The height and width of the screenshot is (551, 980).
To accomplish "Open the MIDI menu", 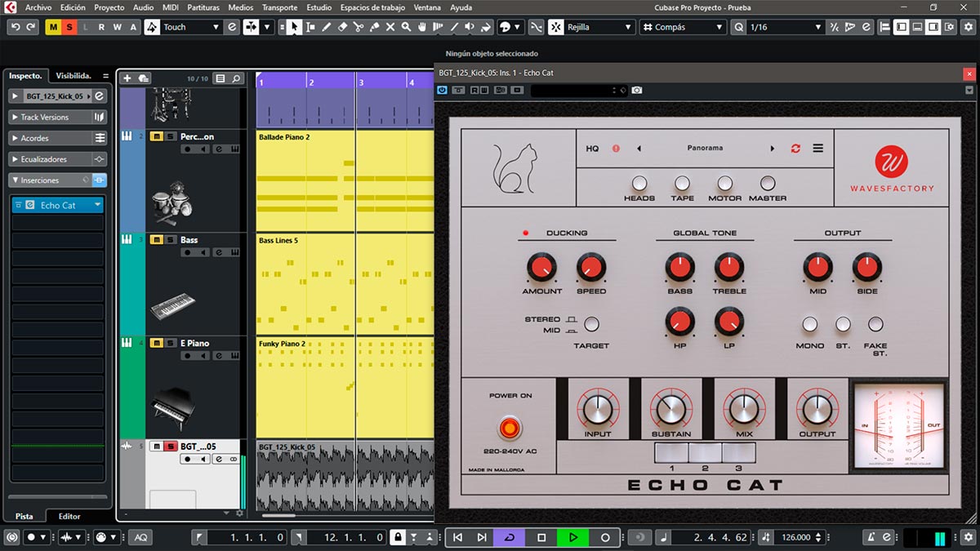I will click(x=170, y=7).
